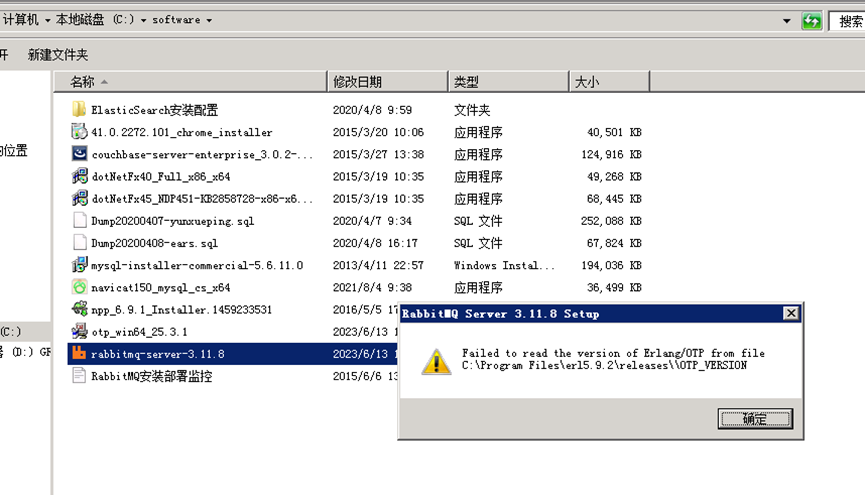This screenshot has height=495, width=865.
Task: Click the warning icon in the Setup dialog
Action: pyautogui.click(x=436, y=362)
